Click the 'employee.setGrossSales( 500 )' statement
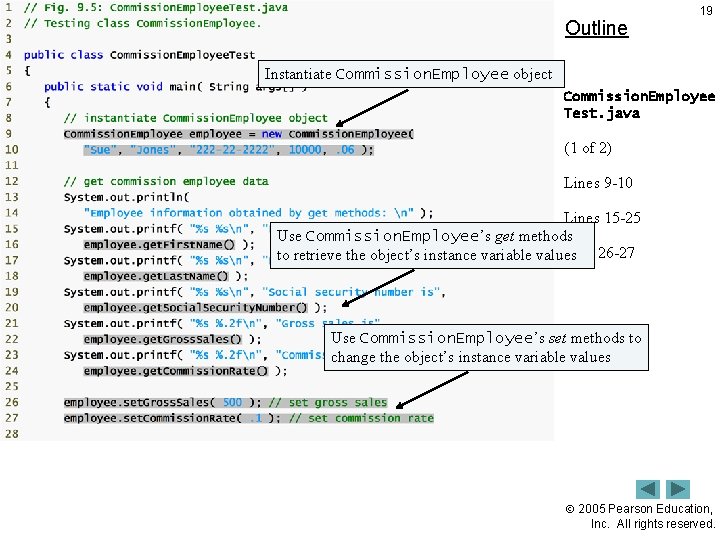The height and width of the screenshot is (540, 720). [162, 402]
